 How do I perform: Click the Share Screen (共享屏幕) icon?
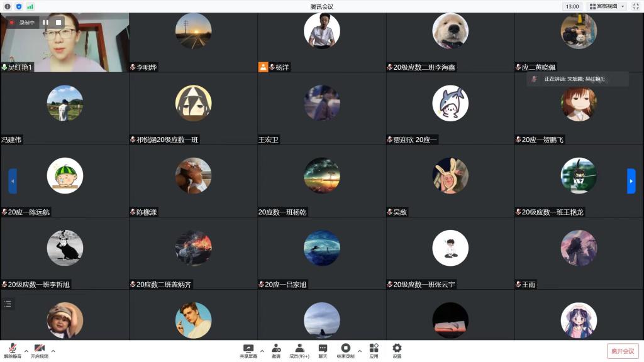[x=248, y=348]
